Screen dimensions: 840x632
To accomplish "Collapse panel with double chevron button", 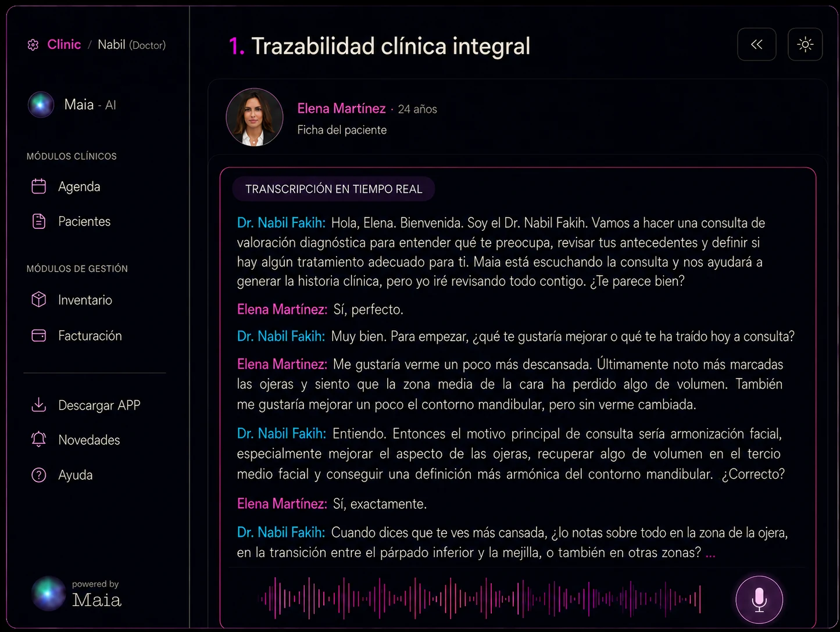I will point(757,44).
